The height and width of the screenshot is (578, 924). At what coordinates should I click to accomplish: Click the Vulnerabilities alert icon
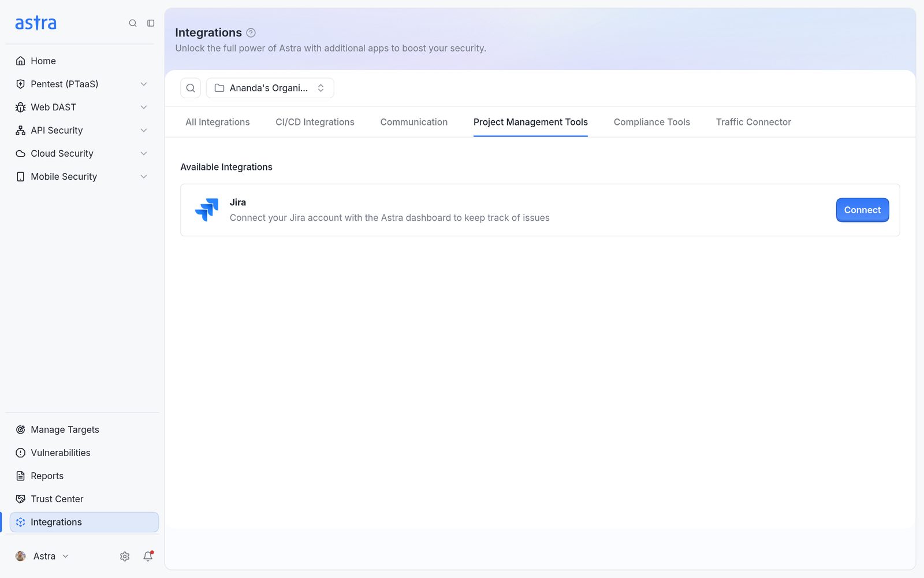pos(21,453)
